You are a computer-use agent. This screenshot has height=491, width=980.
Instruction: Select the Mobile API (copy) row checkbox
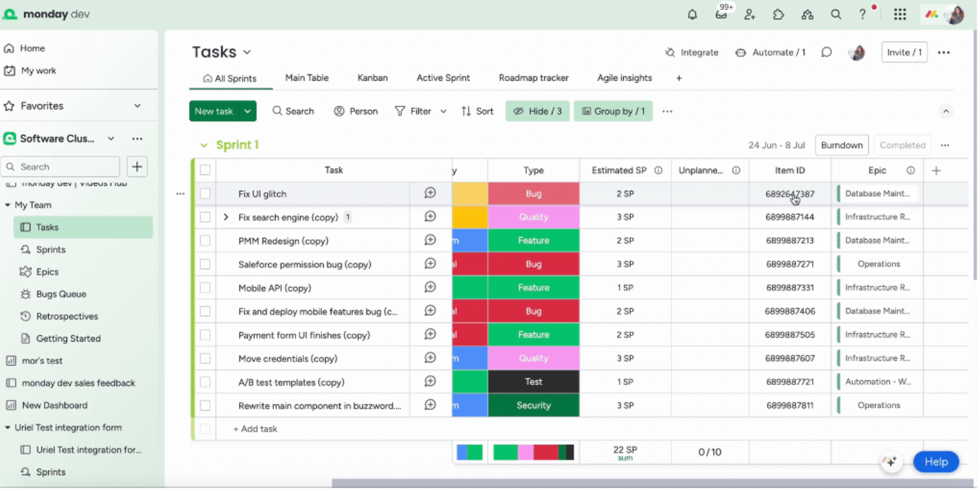[205, 288]
